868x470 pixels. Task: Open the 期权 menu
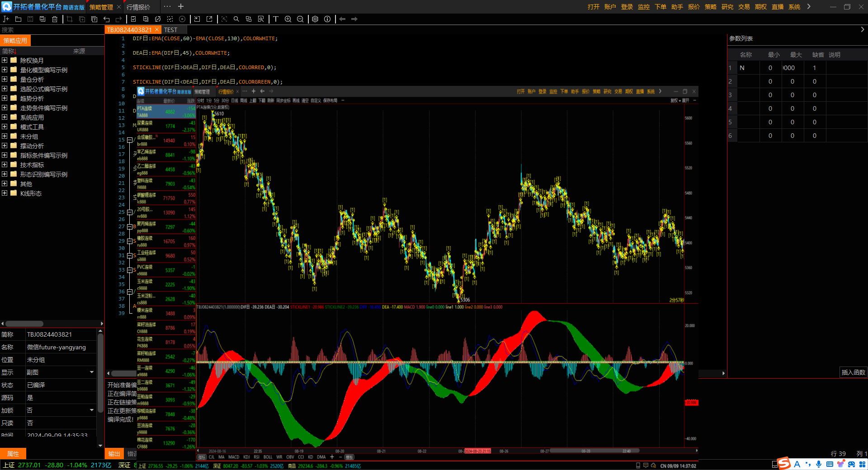(x=761, y=7)
